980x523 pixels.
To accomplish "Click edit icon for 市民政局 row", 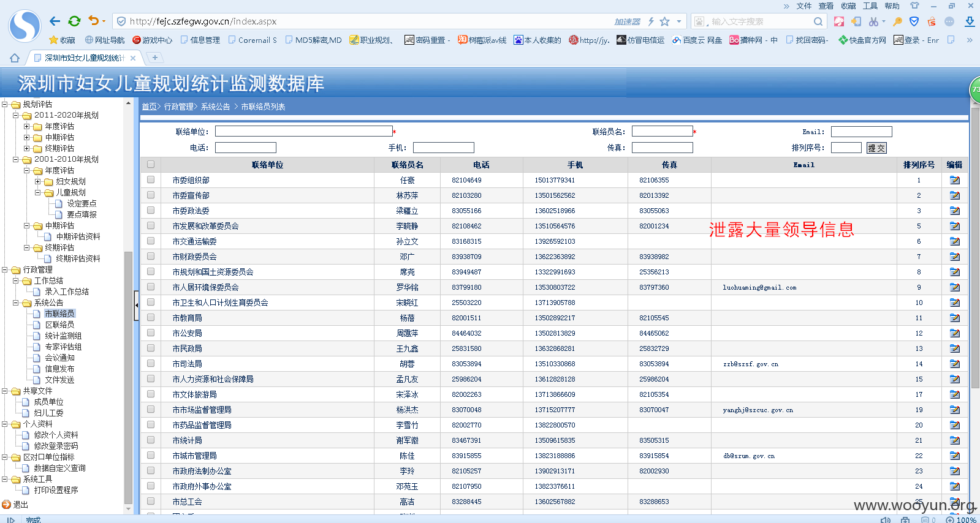I will click(x=954, y=348).
